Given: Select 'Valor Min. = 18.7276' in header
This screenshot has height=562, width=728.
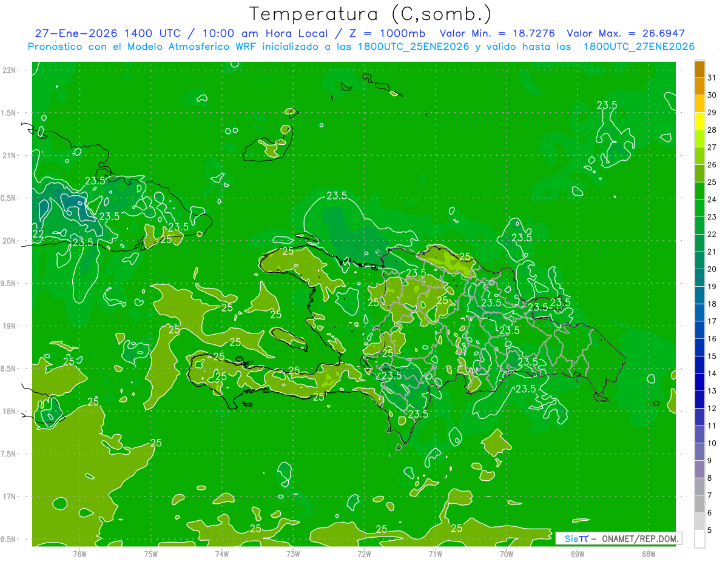Looking at the screenshot, I should click(498, 33).
